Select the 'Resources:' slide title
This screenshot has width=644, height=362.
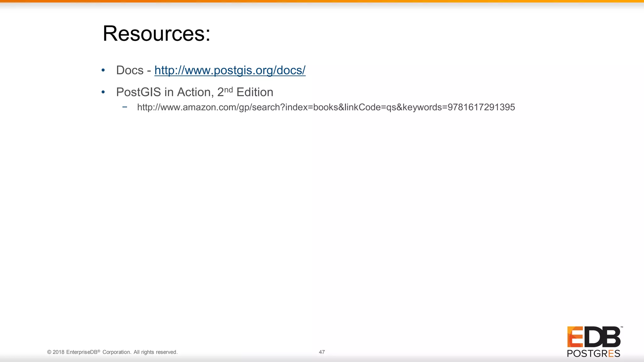click(x=157, y=33)
